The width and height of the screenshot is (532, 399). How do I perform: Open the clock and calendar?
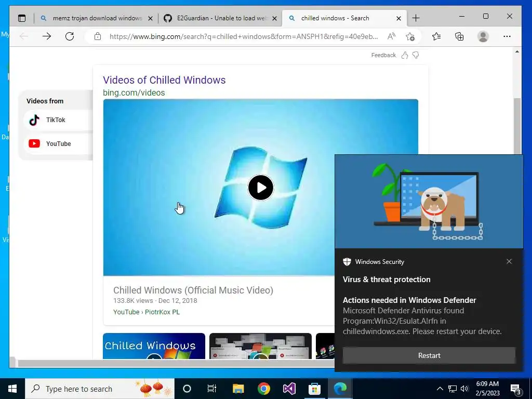coord(487,389)
